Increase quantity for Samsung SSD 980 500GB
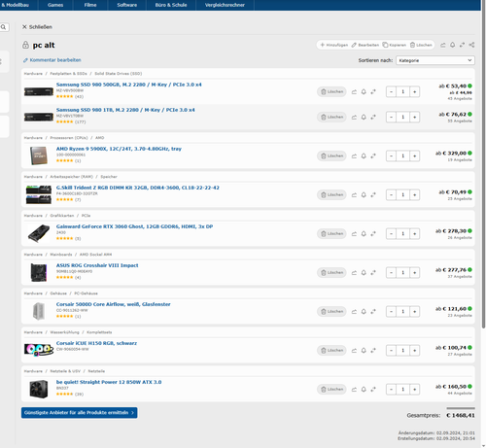This screenshot has width=486, height=448. pos(415,92)
